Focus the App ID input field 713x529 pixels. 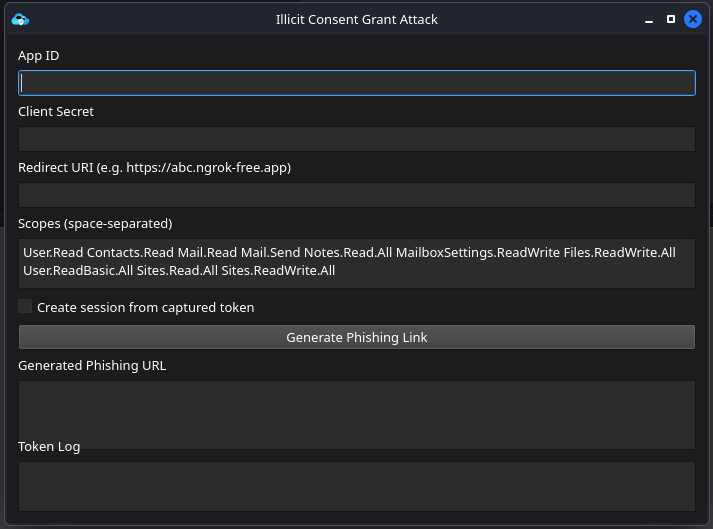[x=356, y=83]
